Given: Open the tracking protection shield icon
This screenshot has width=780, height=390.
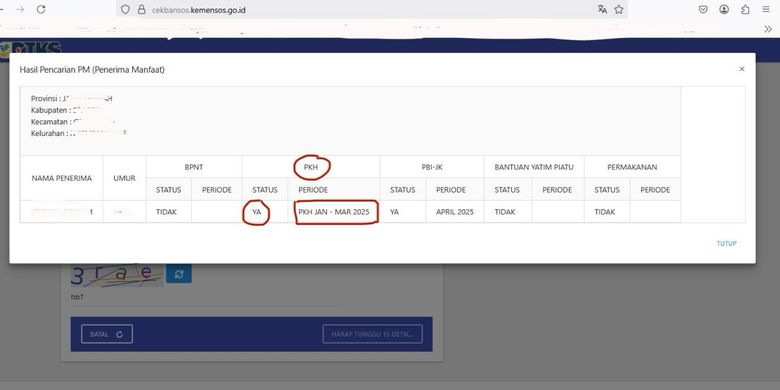Looking at the screenshot, I should point(125,9).
